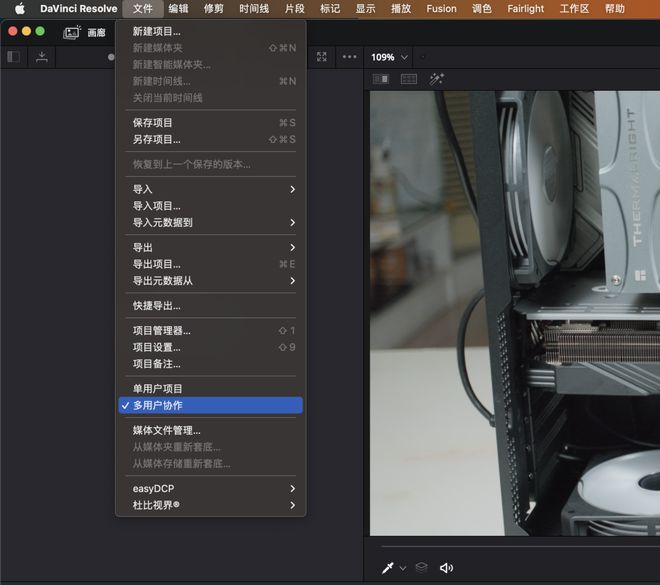The height and width of the screenshot is (585, 660).
Task: Click the magic wand highlight icon
Action: [436, 79]
